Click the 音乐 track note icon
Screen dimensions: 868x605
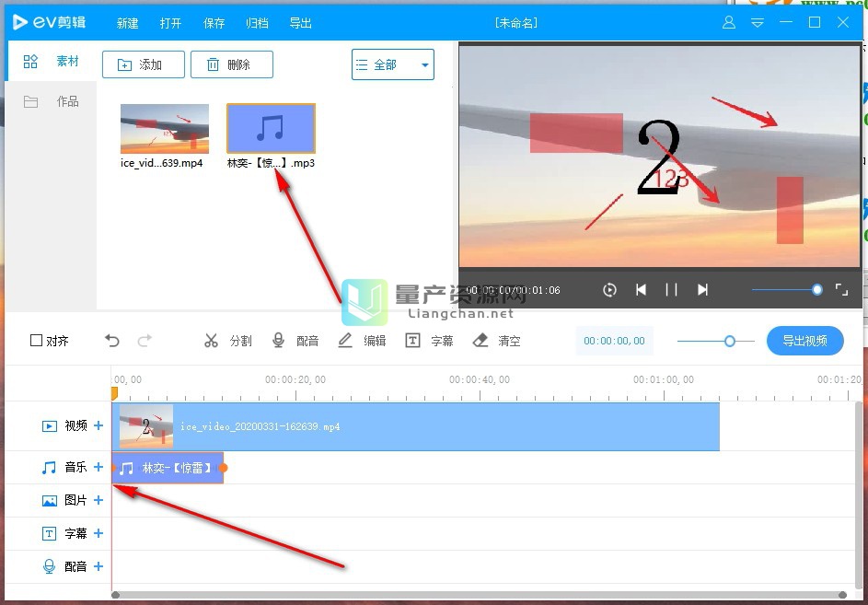50,468
